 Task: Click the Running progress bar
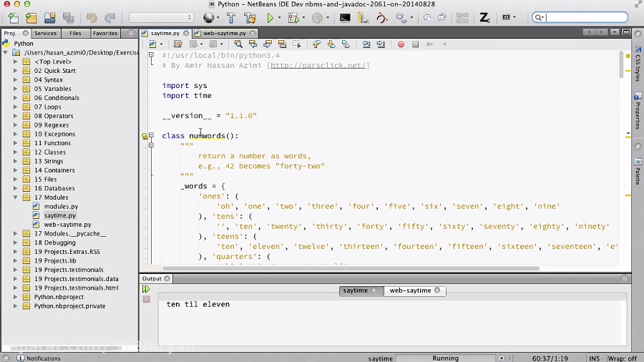446,358
